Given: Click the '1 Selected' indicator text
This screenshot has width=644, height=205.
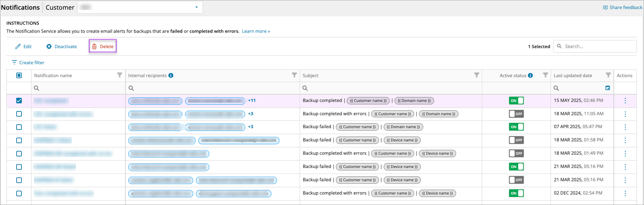Looking at the screenshot, I should 539,46.
